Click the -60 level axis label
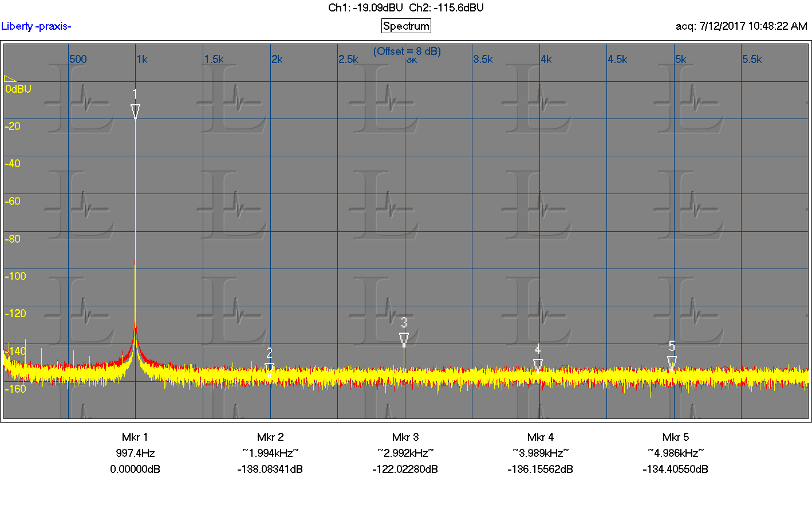The width and height of the screenshot is (812, 505). [x=13, y=201]
